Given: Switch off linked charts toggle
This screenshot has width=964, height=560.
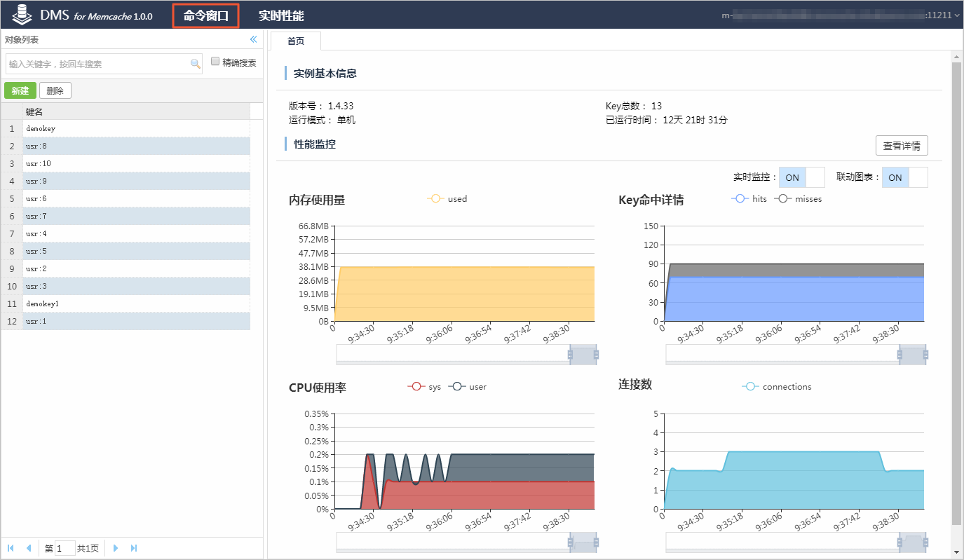Looking at the screenshot, I should (x=904, y=177).
